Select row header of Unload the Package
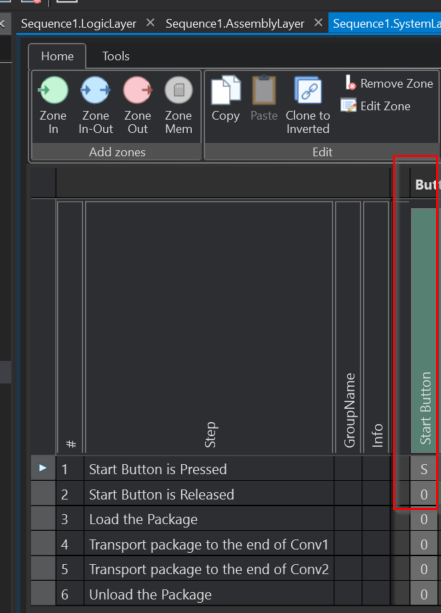Screen dimensions: 441x613 tap(43, 594)
